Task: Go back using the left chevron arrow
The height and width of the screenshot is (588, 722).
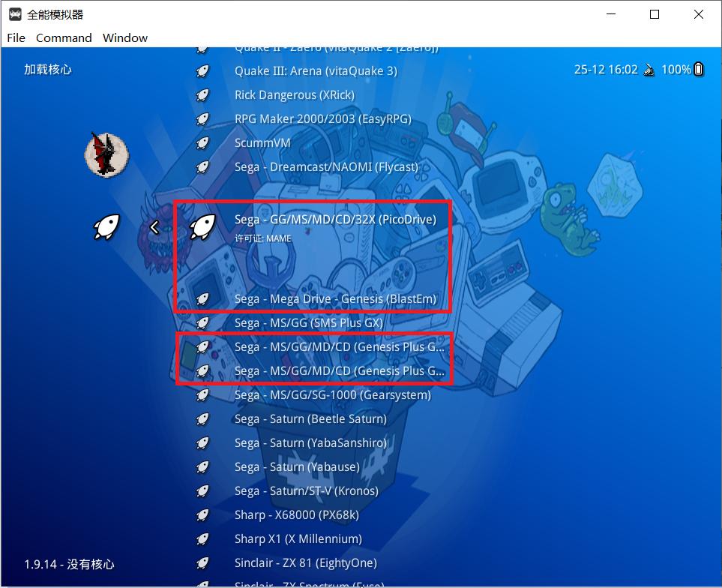Action: 155,226
